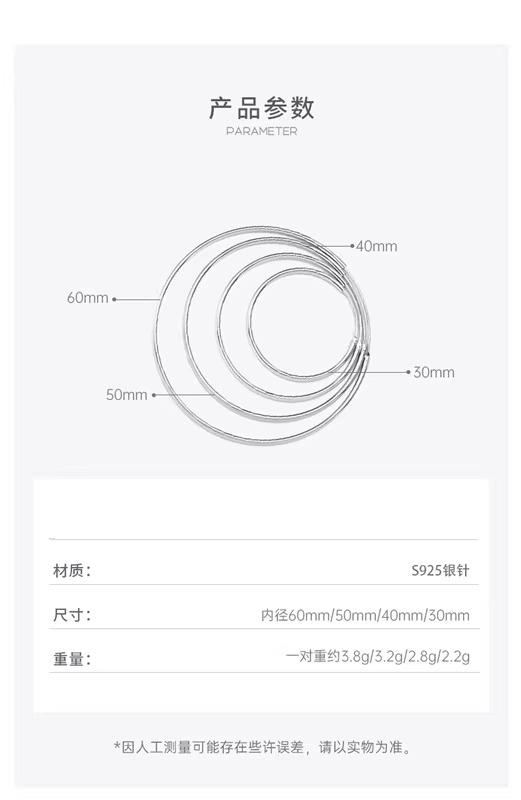
Task: Click the 产品参数 heading
Action: point(261,108)
